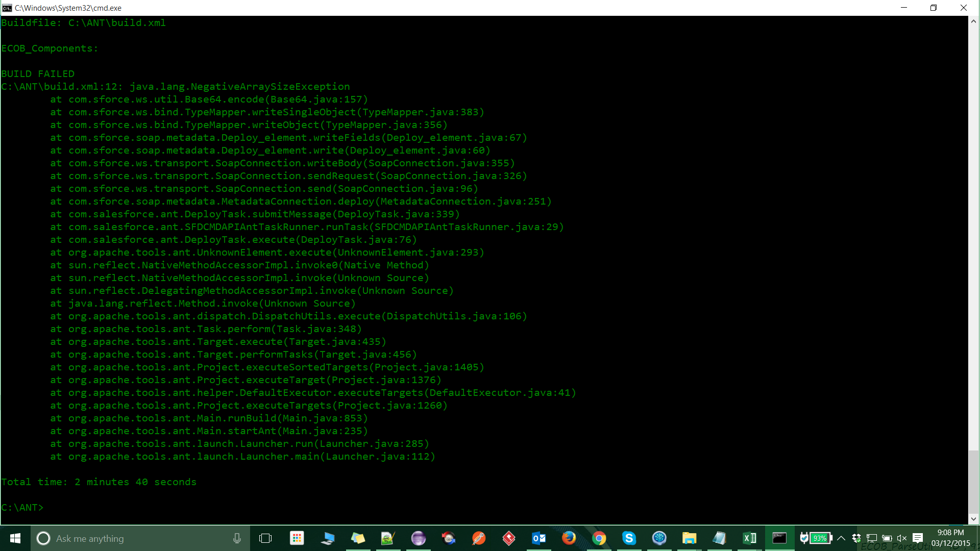980x551 pixels.
Task: Switch to Excel in the taskbar
Action: 749,538
